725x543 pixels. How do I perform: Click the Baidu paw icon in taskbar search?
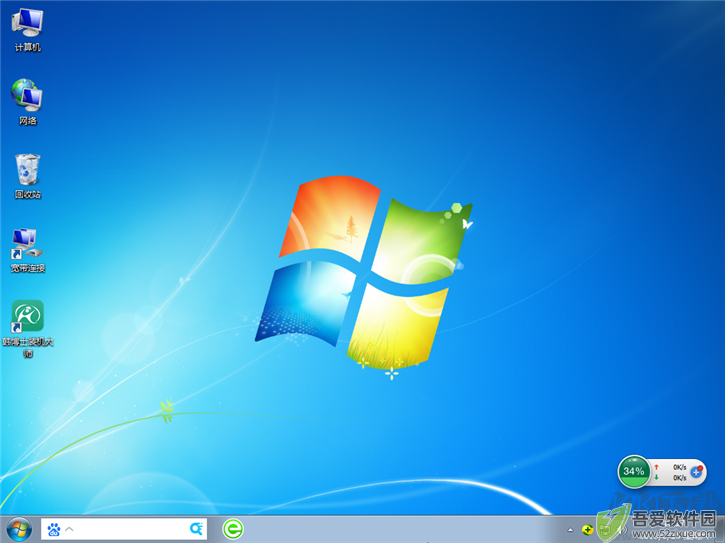tap(54, 529)
